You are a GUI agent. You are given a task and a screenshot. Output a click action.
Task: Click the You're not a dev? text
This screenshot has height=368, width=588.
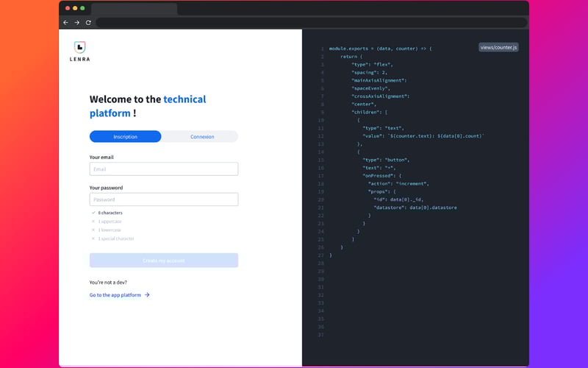tap(108, 282)
